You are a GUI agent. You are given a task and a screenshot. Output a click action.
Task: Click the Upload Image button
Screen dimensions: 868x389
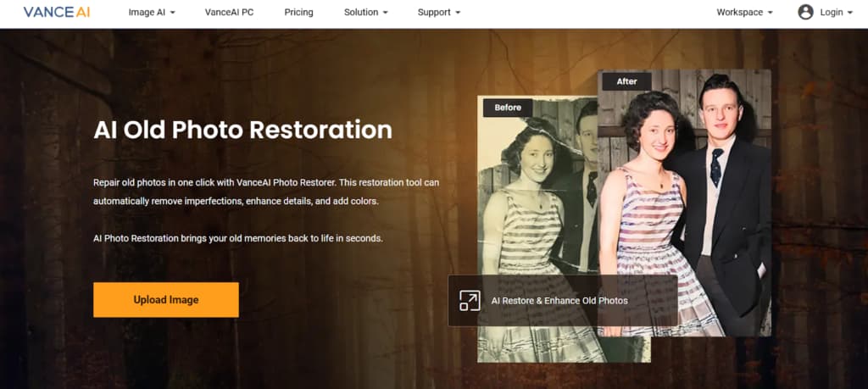[x=166, y=300]
